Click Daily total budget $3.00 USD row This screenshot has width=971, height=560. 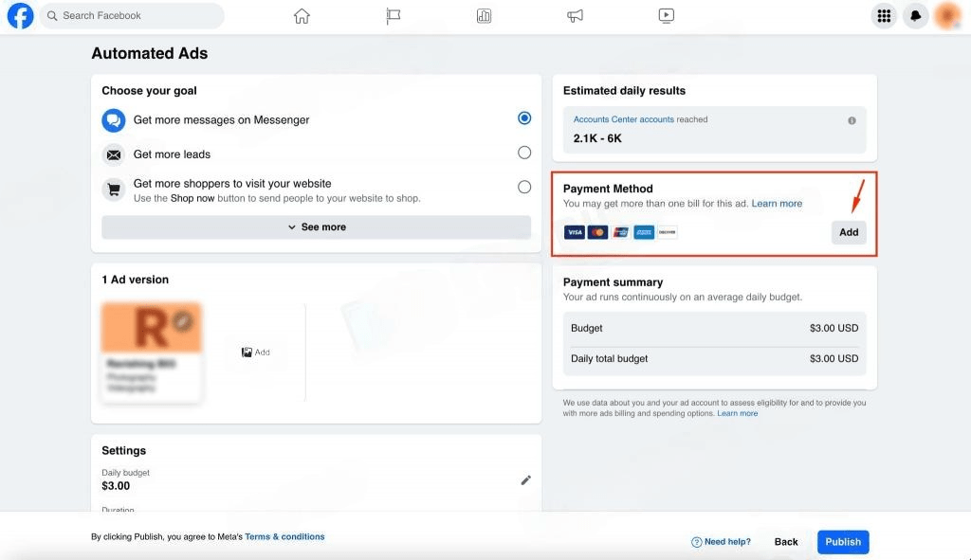pos(715,359)
